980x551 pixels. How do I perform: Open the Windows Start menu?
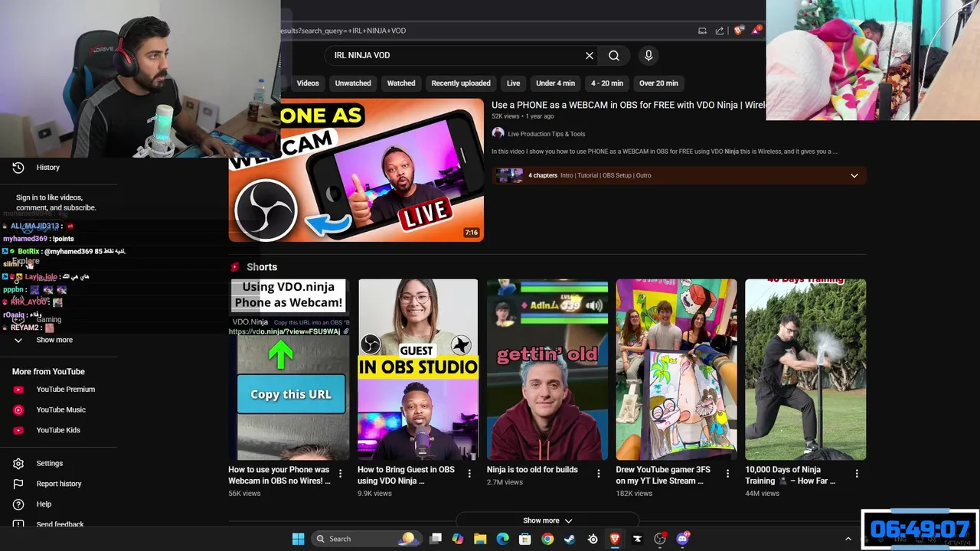[298, 539]
